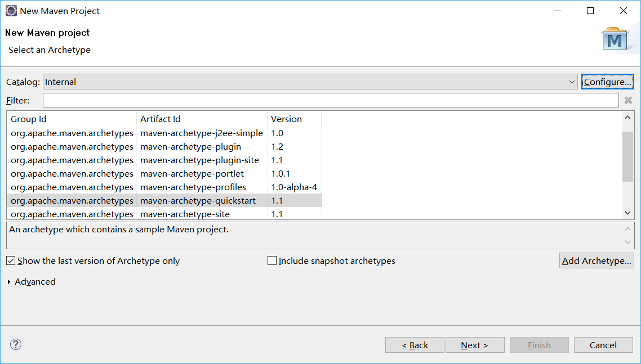Sort by Group Id column header

click(72, 119)
